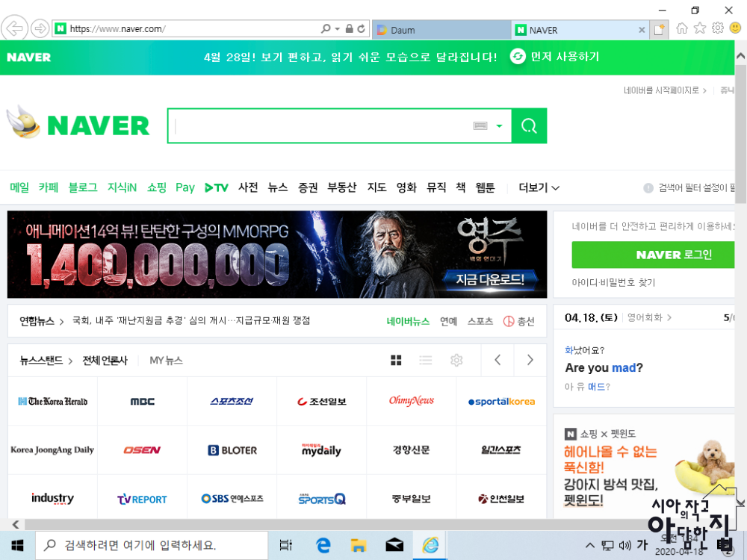
Task: Expand the 더보기 menu
Action: coord(539,187)
